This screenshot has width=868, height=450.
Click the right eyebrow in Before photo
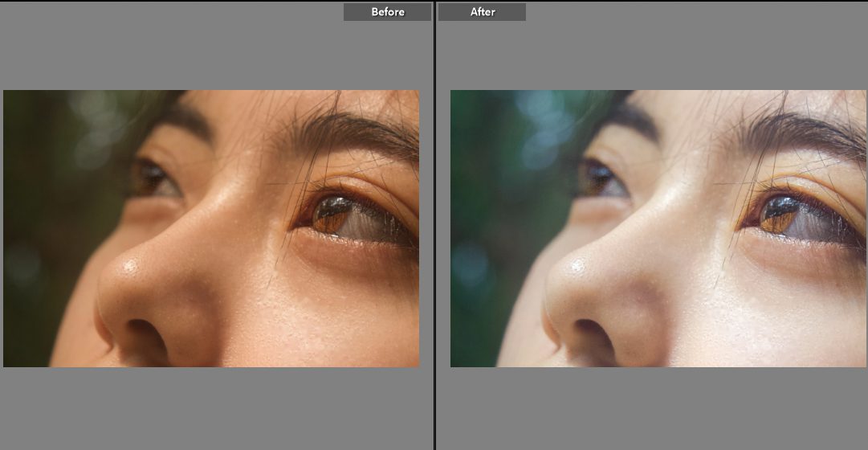[353, 130]
